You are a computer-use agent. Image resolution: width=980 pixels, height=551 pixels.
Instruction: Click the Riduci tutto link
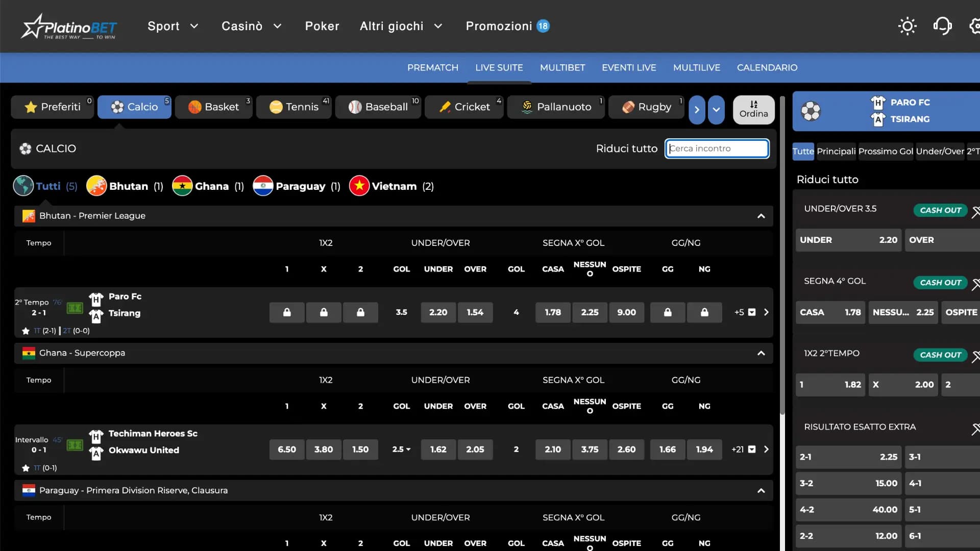[626, 148]
